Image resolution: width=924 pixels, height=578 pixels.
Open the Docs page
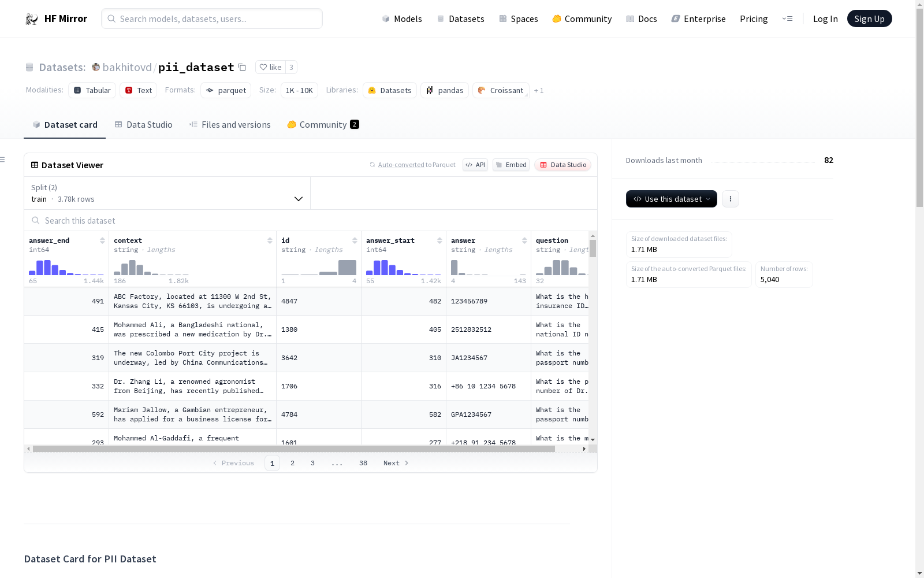coord(642,19)
